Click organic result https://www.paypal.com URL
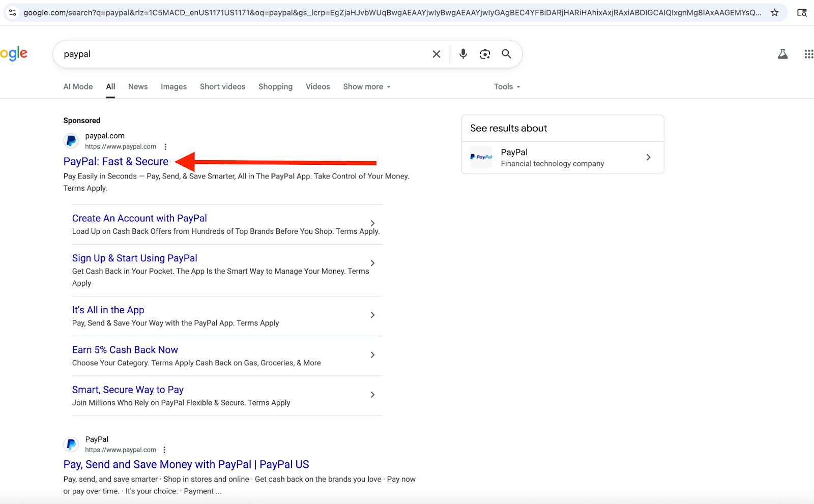The height and width of the screenshot is (504, 814). pos(121,450)
